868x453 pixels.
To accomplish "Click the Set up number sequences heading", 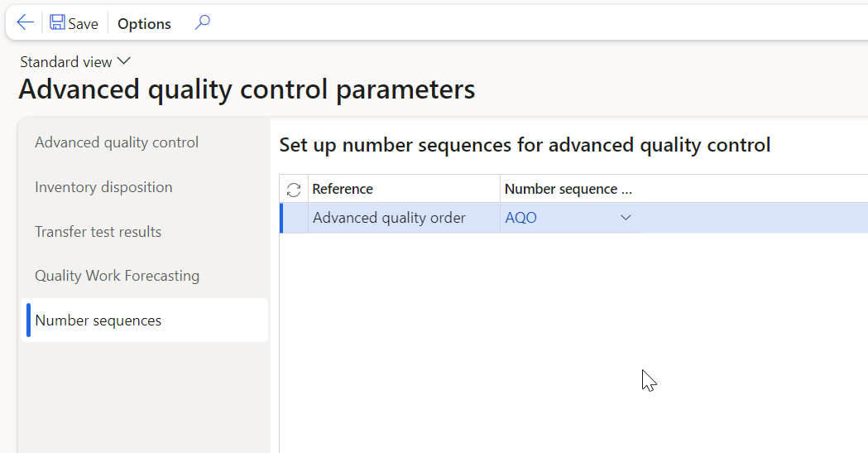I will (x=525, y=146).
